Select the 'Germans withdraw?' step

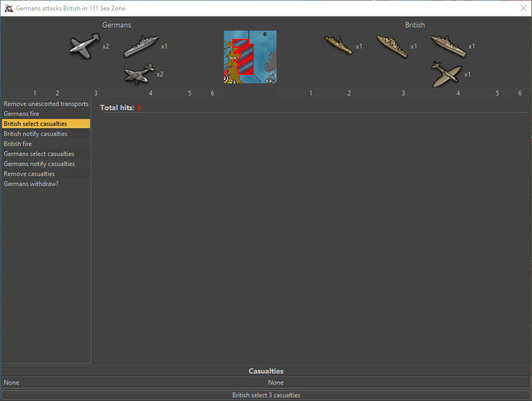[x=31, y=184]
